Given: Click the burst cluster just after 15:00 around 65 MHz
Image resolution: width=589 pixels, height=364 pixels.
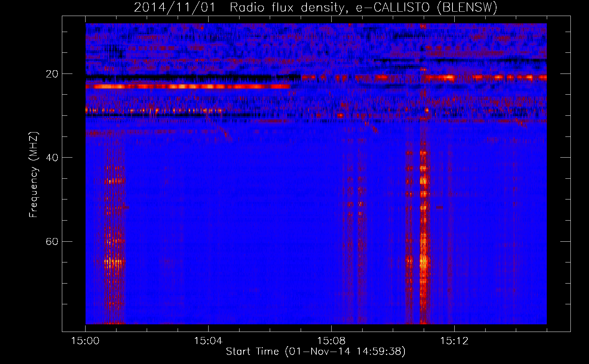Looking at the screenshot, I should click(114, 261).
